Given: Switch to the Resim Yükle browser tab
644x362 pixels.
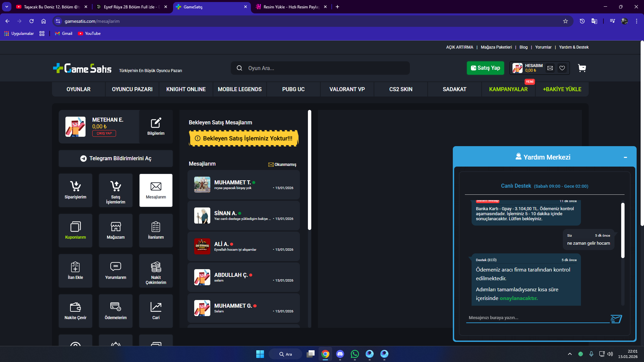Looking at the screenshot, I should click(291, 7).
